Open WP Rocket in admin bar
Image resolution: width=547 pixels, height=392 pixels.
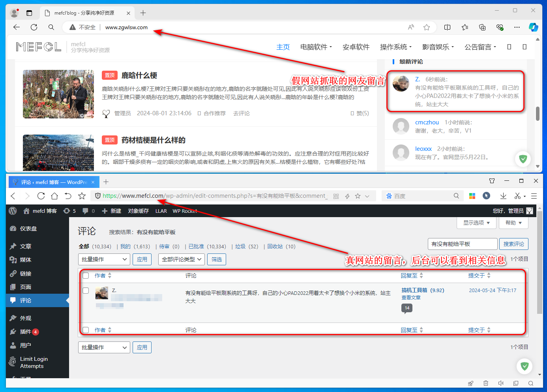point(185,211)
